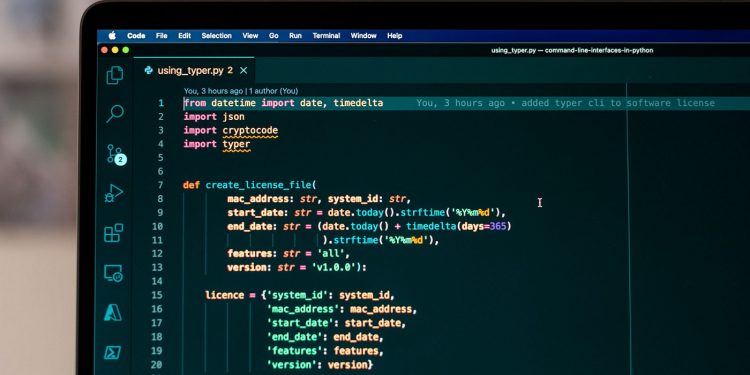Open the Run menu

pos(295,35)
